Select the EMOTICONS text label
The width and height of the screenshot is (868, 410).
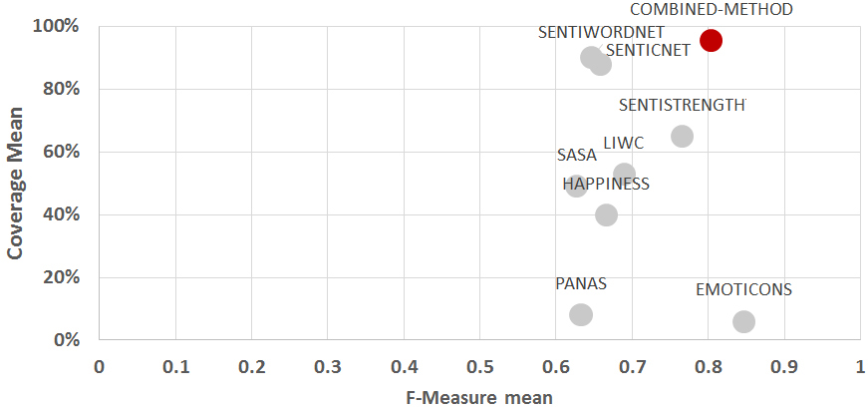coord(743,290)
